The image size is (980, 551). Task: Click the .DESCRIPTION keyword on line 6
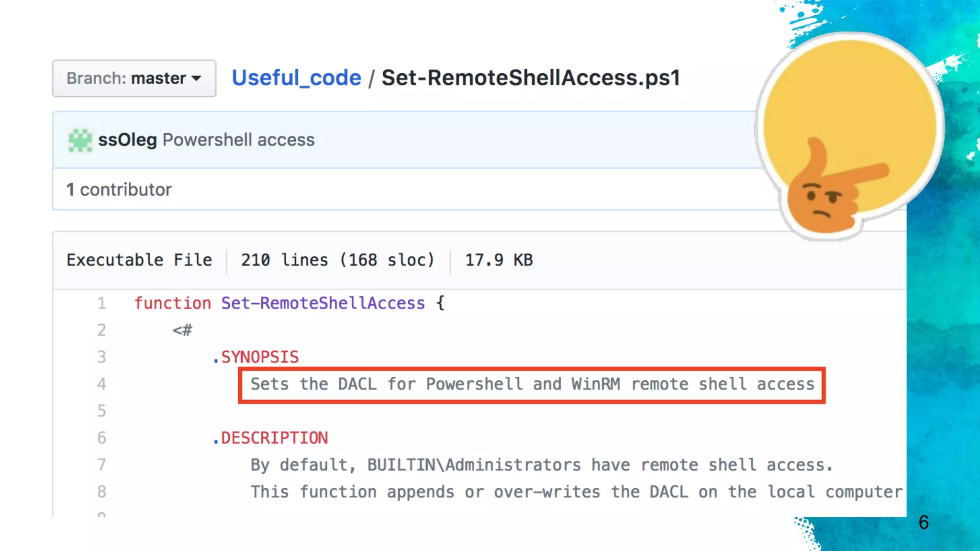270,438
